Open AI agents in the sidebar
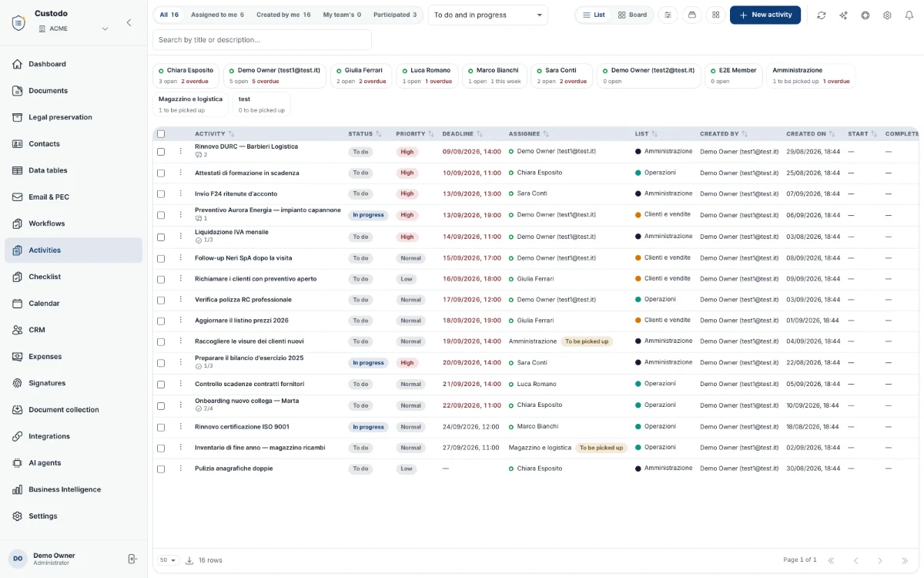The height and width of the screenshot is (578, 924). 73,463
